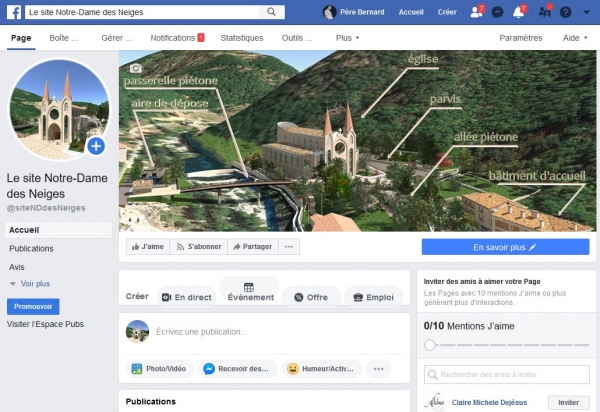Open the Gérer tab
Viewport: 600px width, 412px height.
click(117, 38)
